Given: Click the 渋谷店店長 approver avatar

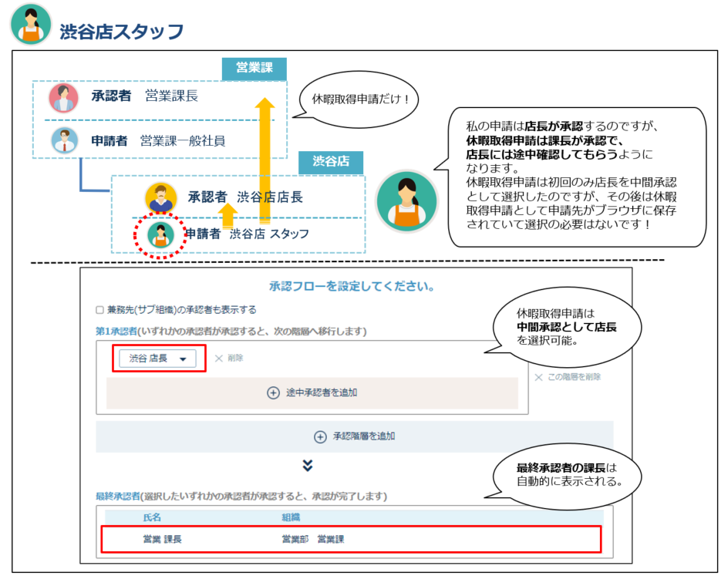Looking at the screenshot, I should pos(160,197).
